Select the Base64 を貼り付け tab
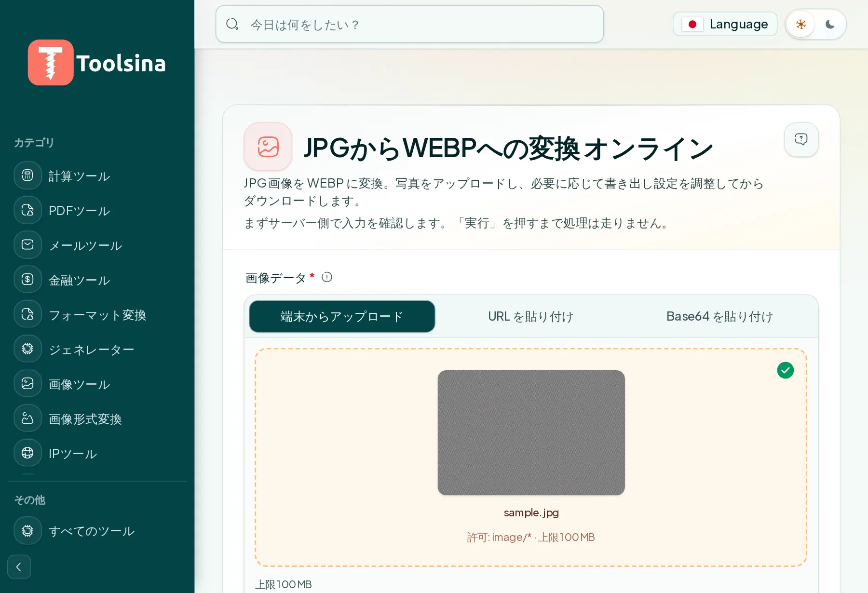This screenshot has height=593, width=868. pos(720,316)
